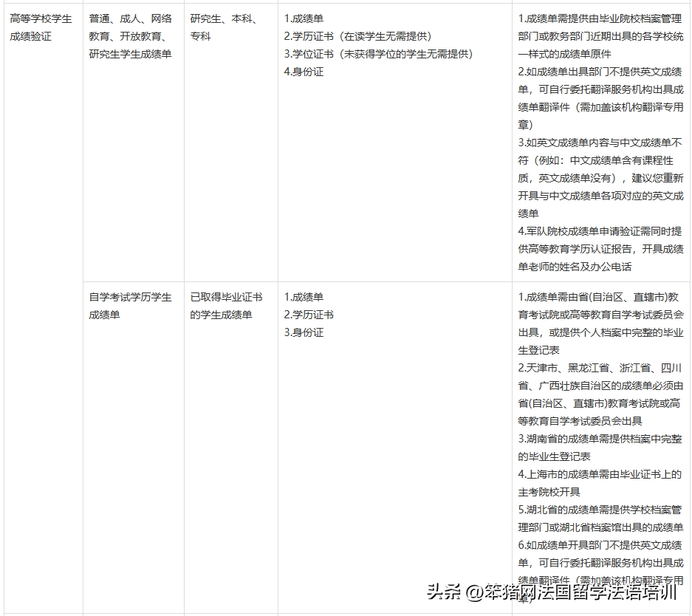Select the 普通、成人、网络教育 transcript type cell

click(130, 36)
